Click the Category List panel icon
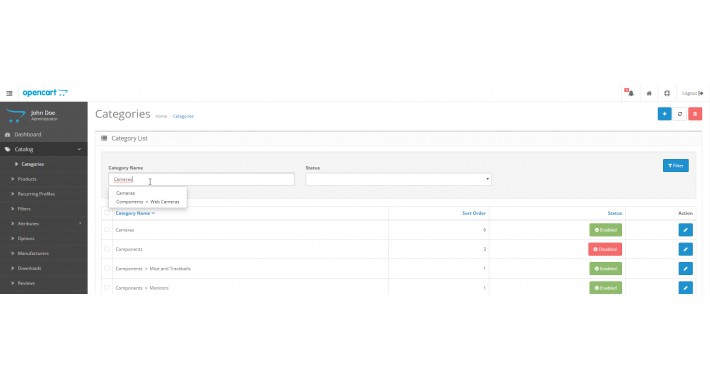The height and width of the screenshot is (380, 710). (x=104, y=138)
